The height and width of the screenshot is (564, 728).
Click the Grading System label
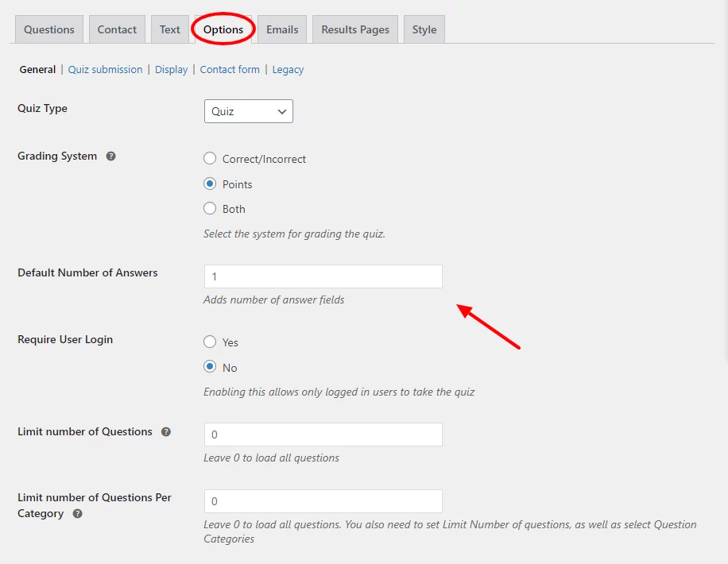[x=57, y=156]
